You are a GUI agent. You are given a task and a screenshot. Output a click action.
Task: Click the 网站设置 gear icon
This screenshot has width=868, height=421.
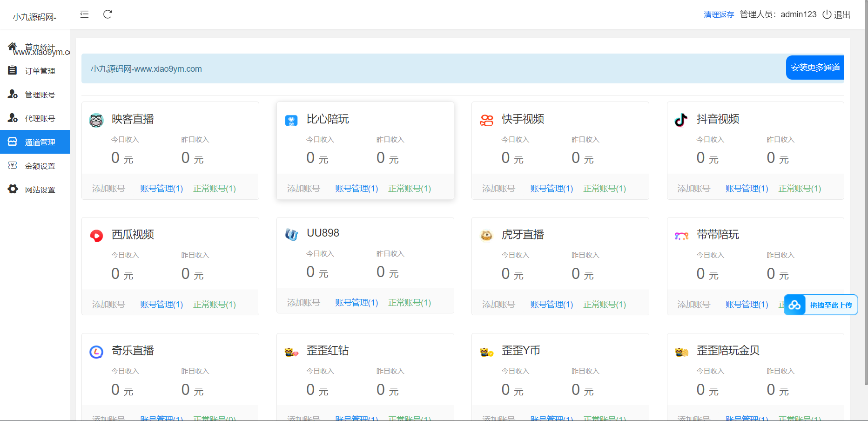13,189
